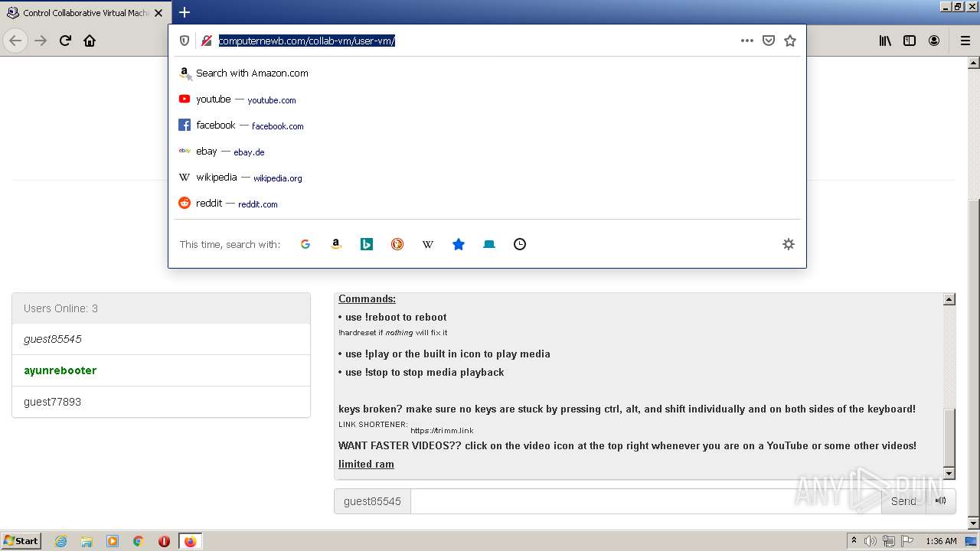Send the chat message
This screenshot has height=551, width=980.
903,501
